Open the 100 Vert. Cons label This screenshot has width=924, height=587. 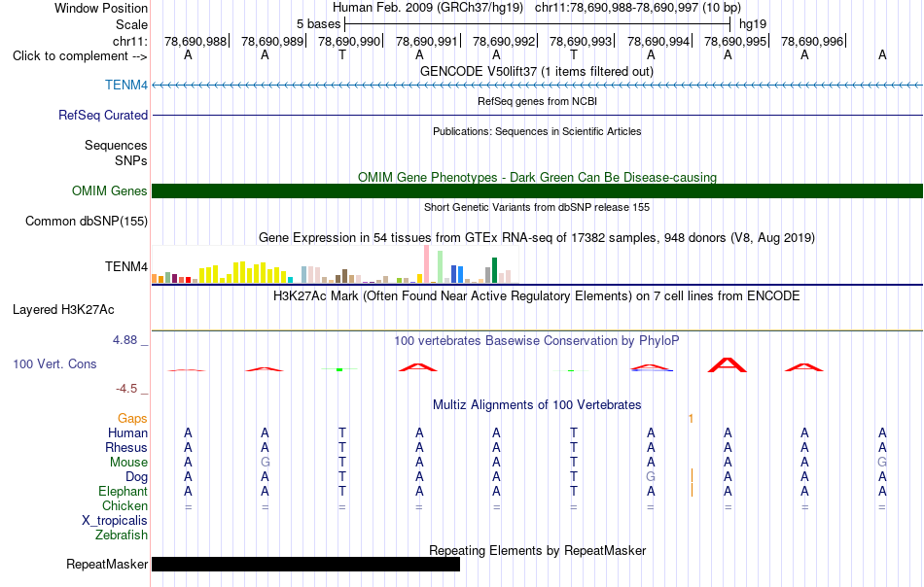click(x=54, y=363)
